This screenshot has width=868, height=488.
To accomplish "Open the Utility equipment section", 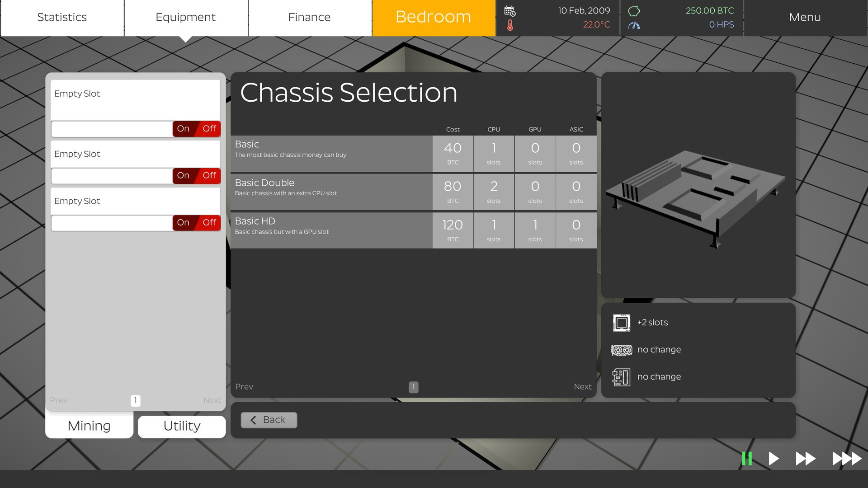I will pos(182,426).
